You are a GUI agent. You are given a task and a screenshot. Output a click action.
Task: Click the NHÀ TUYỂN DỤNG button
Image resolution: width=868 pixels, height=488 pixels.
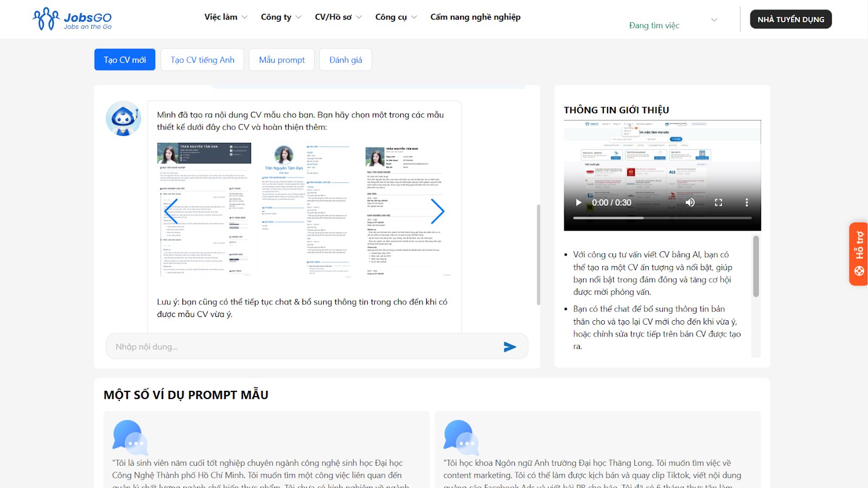pyautogui.click(x=790, y=20)
